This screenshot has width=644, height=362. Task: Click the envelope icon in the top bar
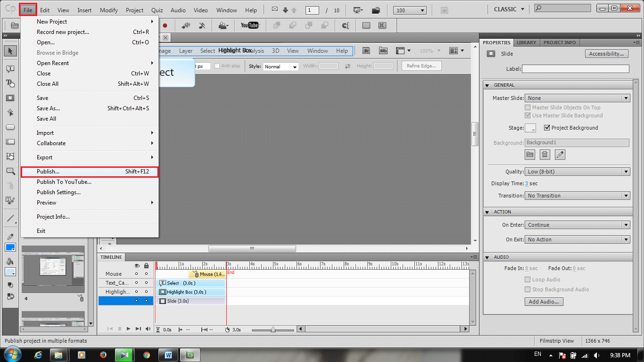pos(275,10)
